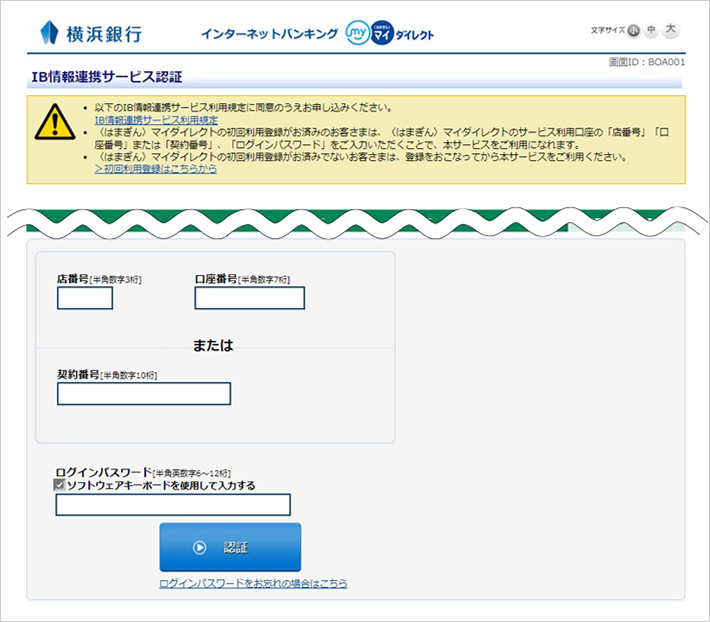Focus the 契約番号 input field
This screenshot has height=622, width=710.
pos(144,394)
